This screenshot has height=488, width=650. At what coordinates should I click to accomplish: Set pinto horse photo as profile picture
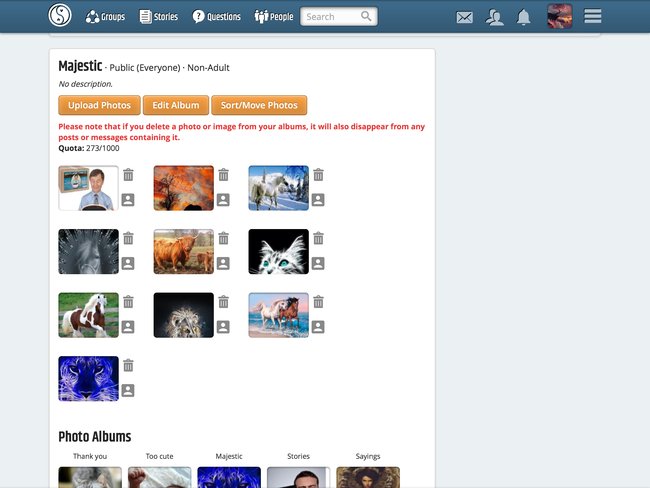(x=128, y=327)
